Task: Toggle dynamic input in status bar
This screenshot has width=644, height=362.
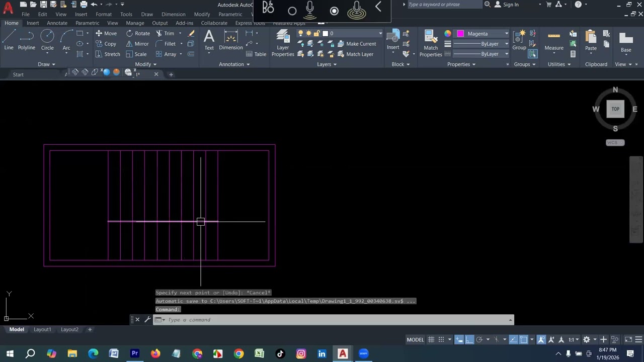Action: click(459, 339)
